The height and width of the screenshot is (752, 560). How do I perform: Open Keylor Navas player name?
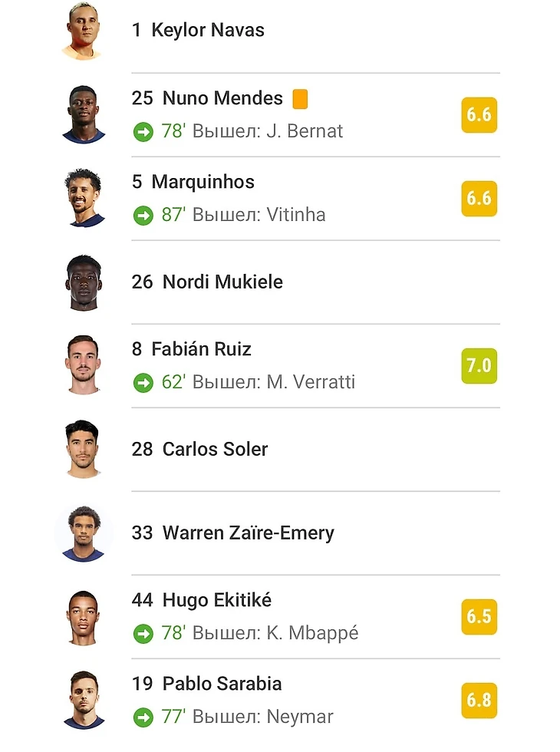pos(207,31)
